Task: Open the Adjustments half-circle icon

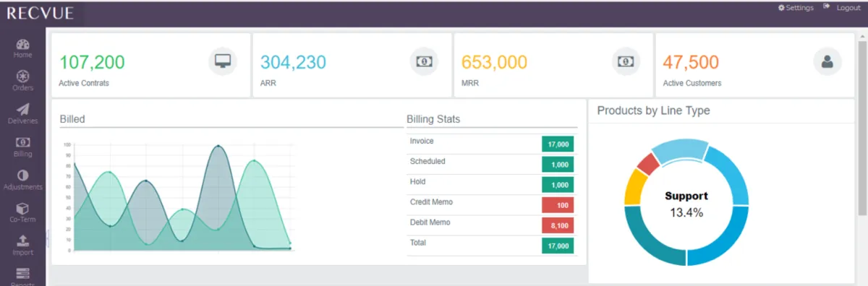Action: click(22, 175)
